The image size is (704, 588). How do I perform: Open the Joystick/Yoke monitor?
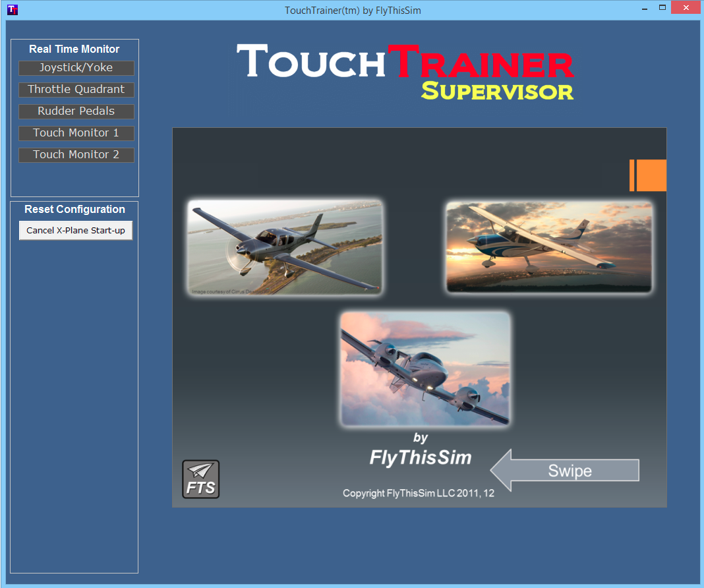click(76, 68)
